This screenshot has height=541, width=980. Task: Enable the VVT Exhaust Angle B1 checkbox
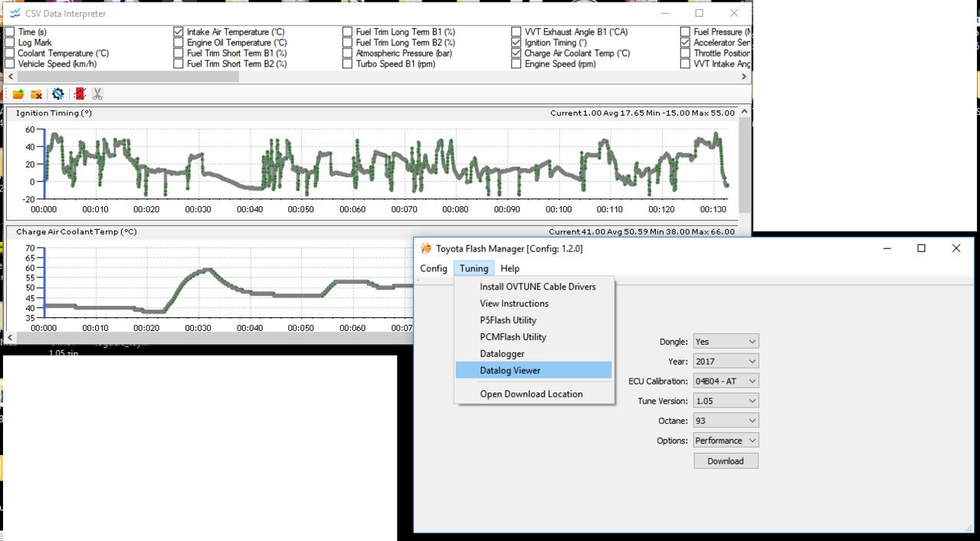(516, 32)
